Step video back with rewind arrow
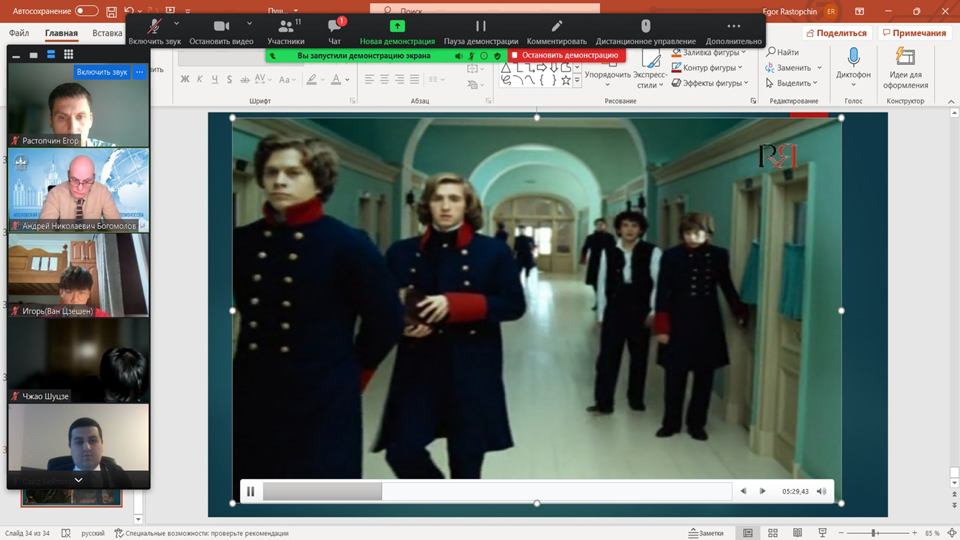 pos(743,491)
